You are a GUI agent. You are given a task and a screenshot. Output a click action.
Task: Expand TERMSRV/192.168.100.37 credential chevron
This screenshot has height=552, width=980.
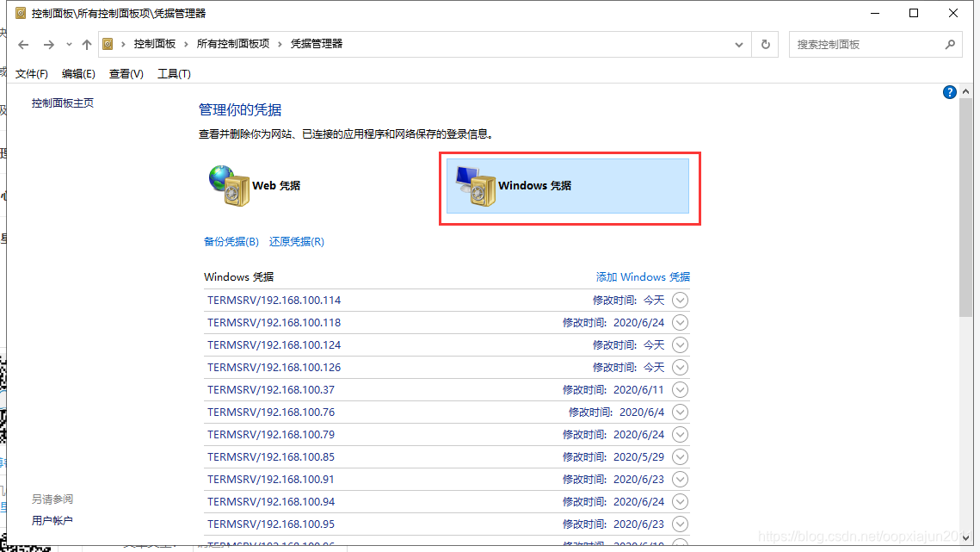[680, 390]
